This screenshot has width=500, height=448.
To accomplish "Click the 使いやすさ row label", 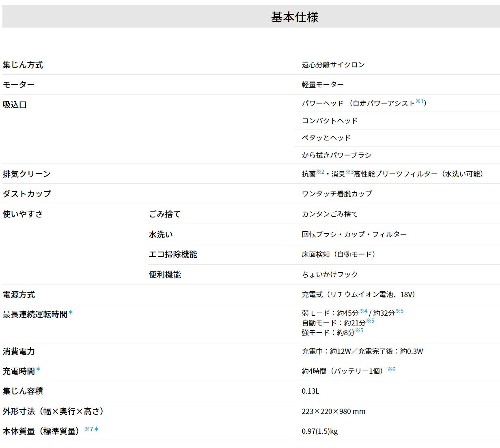I will 24,214.
